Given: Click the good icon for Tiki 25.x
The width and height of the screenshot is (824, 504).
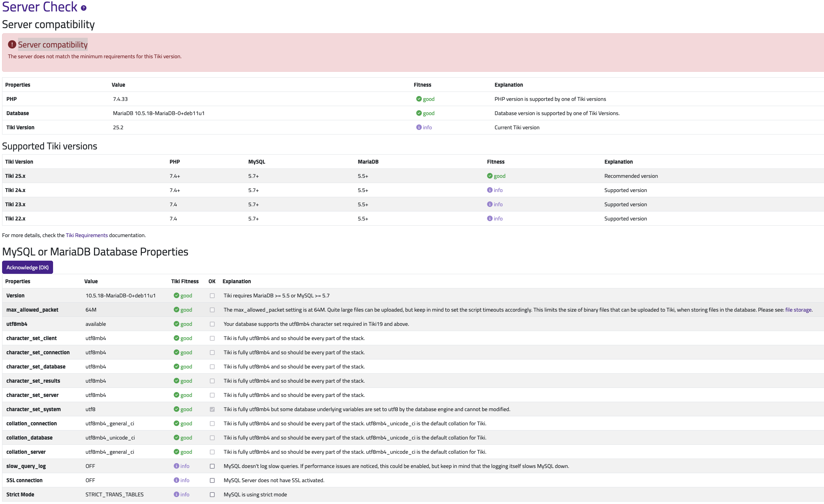Looking at the screenshot, I should coord(490,176).
